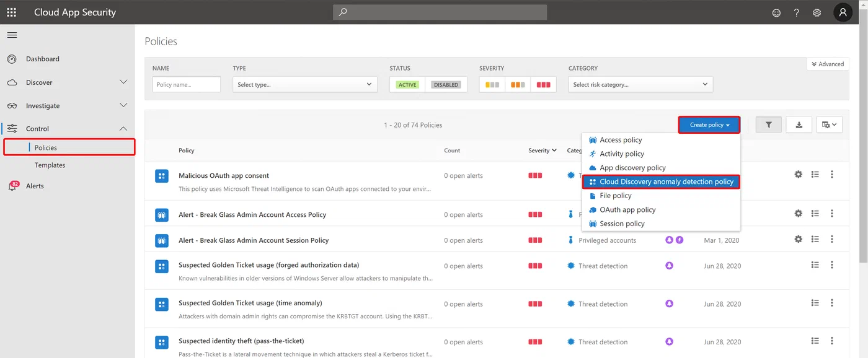Select Activity policy from menu
Viewport: 868px width, 358px height.
click(661, 154)
